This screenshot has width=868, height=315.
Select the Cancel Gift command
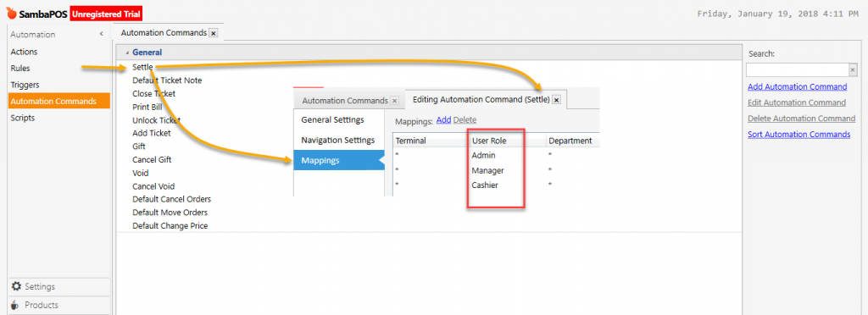tap(152, 160)
